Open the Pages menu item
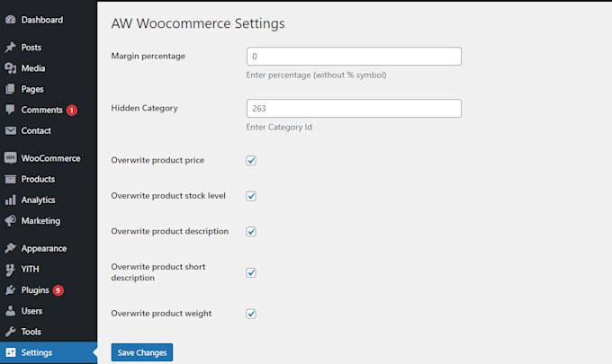 [49, 89]
